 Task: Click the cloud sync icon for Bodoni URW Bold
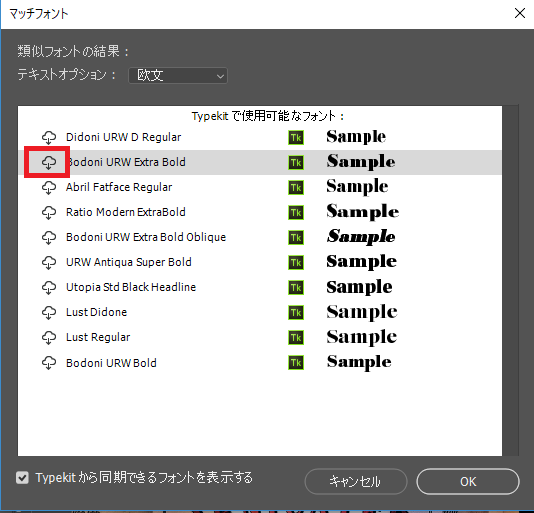pyautogui.click(x=49, y=363)
